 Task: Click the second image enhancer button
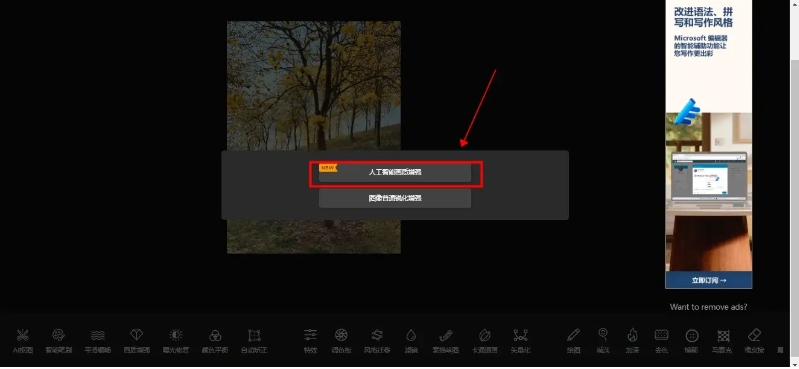tap(395, 198)
